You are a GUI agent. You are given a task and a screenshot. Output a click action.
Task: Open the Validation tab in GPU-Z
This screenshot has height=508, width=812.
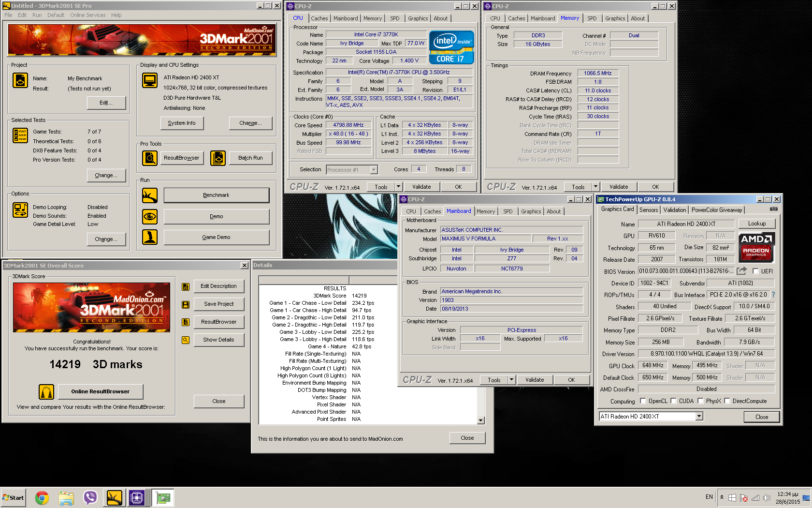[x=674, y=210]
